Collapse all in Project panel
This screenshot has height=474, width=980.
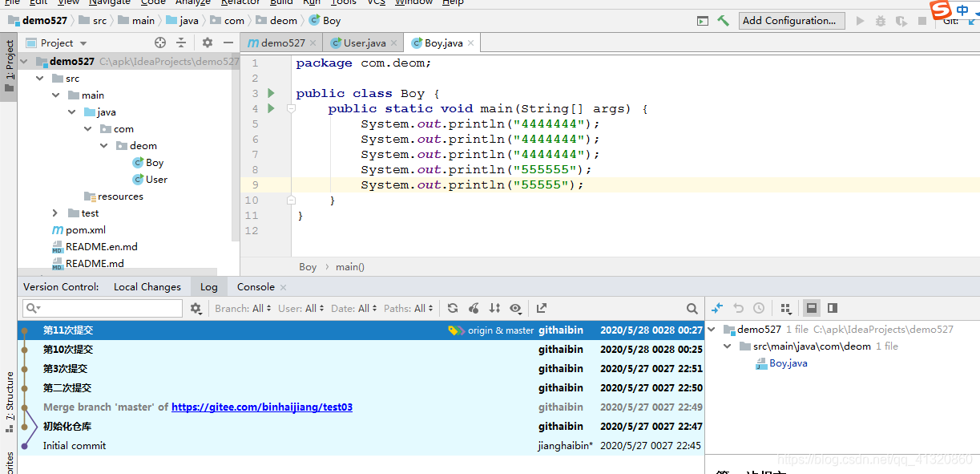pyautogui.click(x=181, y=43)
